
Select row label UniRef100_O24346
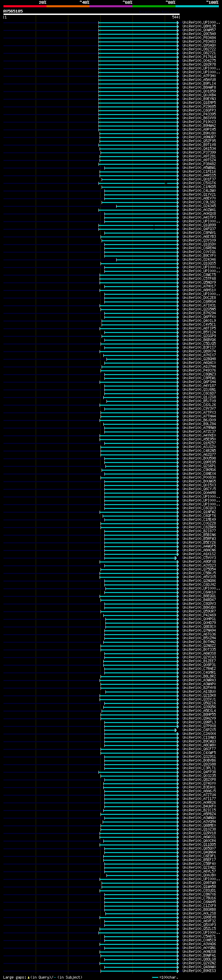[x=199, y=259]
